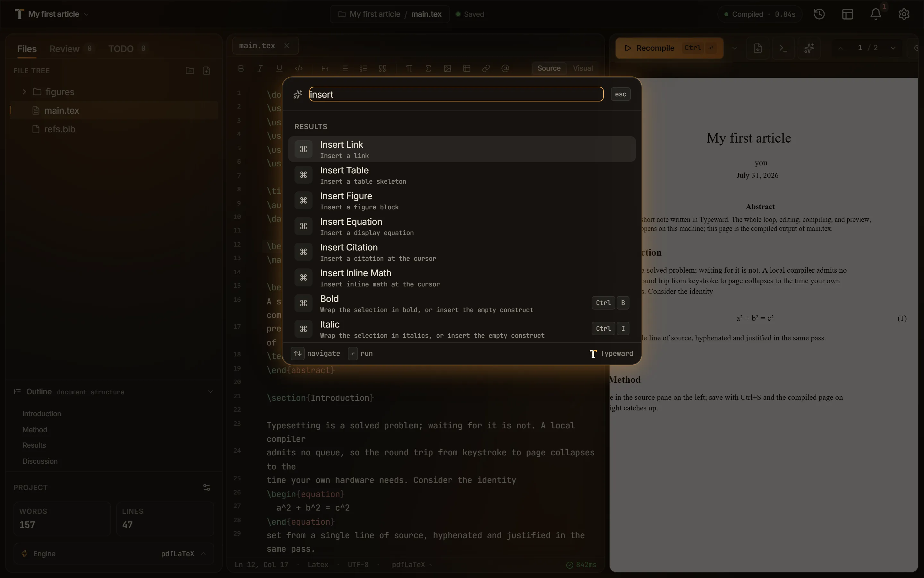
Task: Select the Insert Equation command
Action: tap(462, 226)
